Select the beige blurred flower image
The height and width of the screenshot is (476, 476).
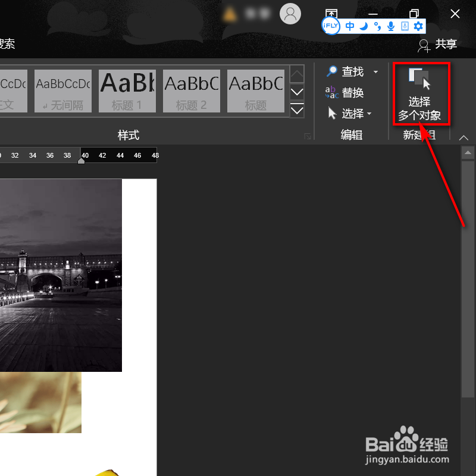40,403
